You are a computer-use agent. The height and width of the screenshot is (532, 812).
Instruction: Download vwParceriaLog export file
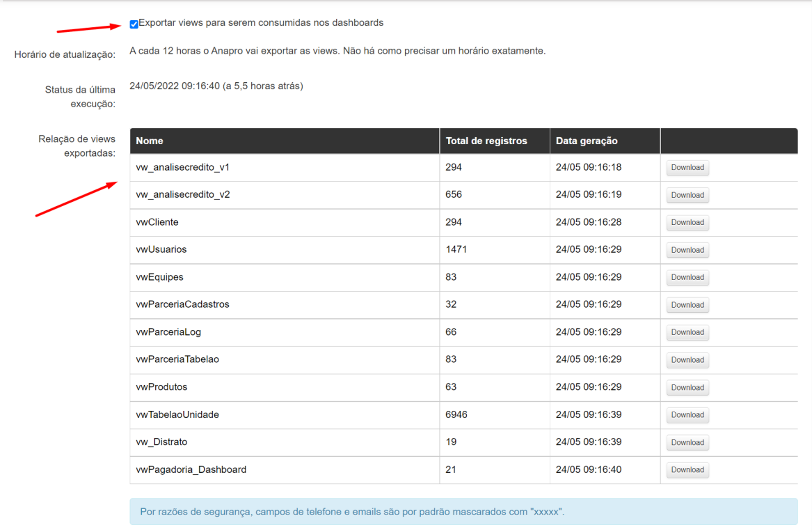click(x=687, y=332)
